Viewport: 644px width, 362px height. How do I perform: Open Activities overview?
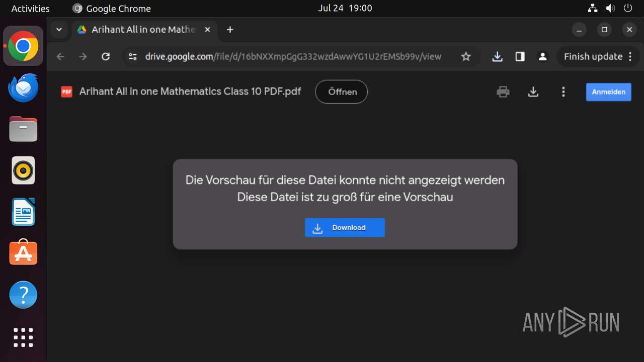[x=30, y=9]
